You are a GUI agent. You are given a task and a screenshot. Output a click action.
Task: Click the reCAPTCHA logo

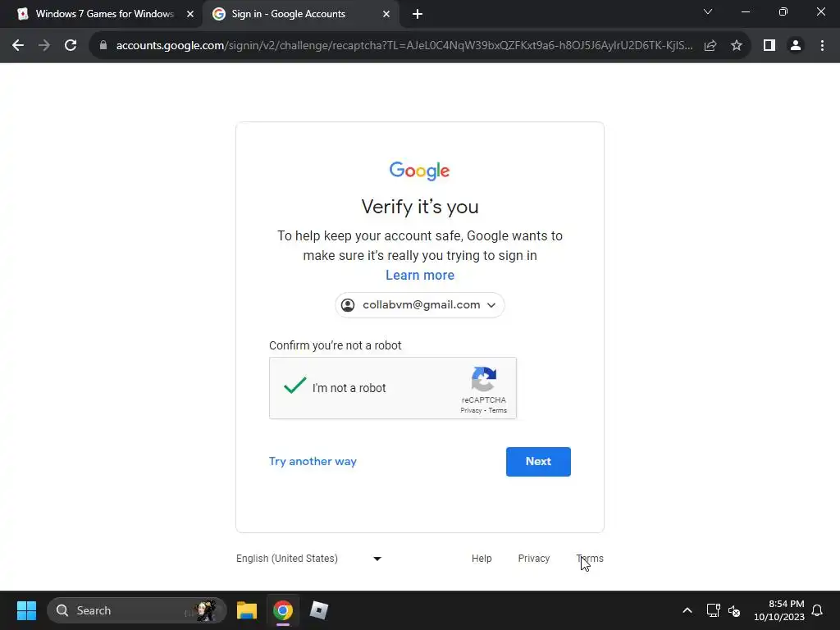[x=484, y=379]
